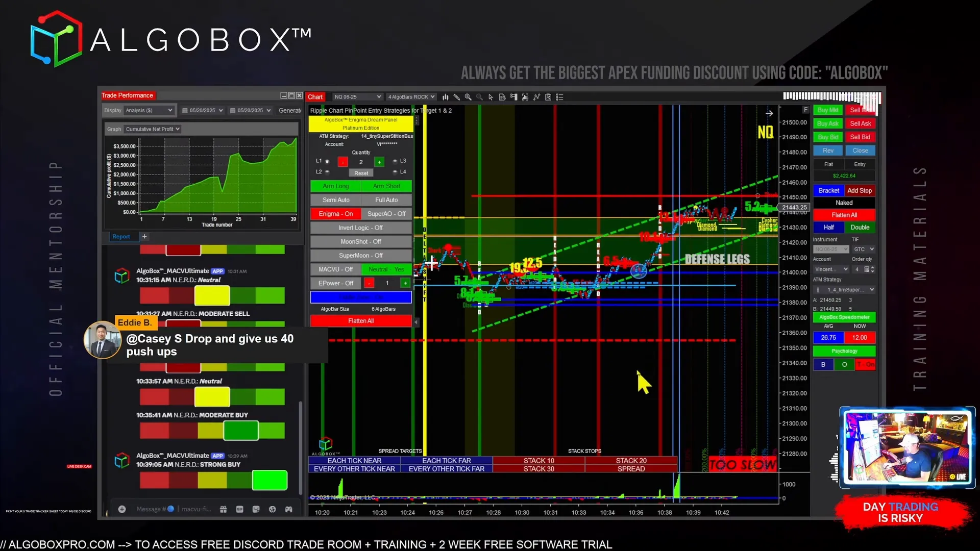Select the pencil drawing tool

tap(457, 97)
